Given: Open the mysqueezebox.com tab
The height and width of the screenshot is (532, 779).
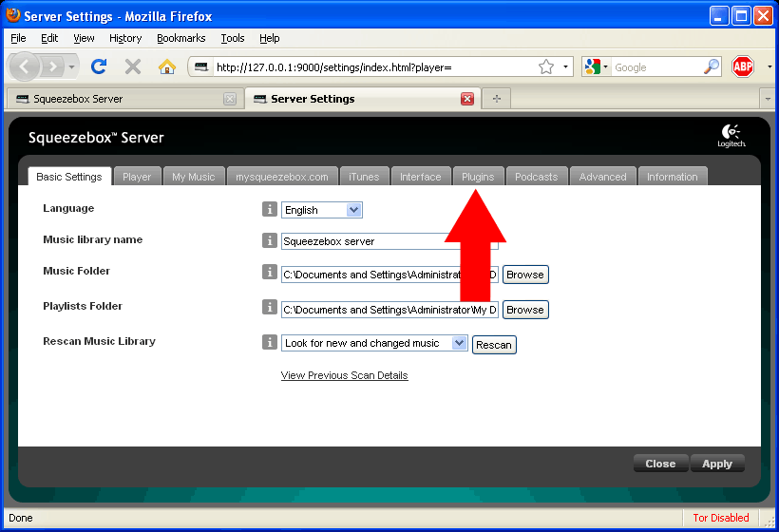Looking at the screenshot, I should pos(282,177).
